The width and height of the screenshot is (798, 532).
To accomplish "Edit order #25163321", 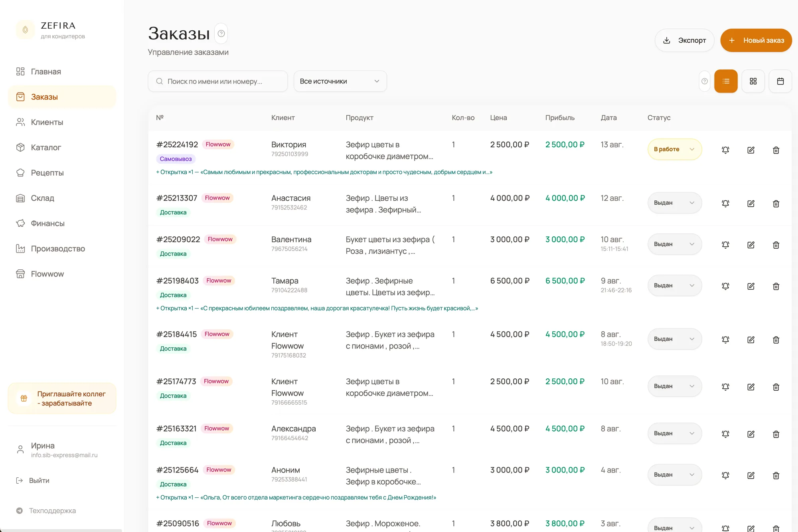I will (x=751, y=434).
